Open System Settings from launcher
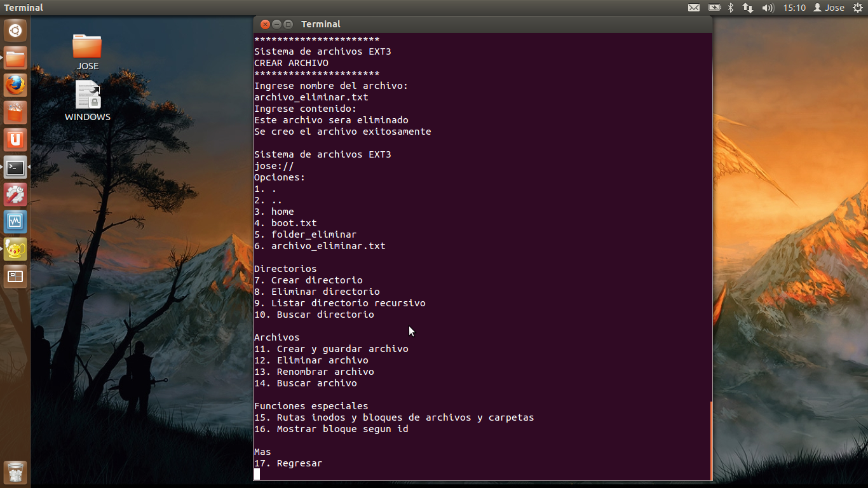The height and width of the screenshot is (488, 868). point(15,194)
